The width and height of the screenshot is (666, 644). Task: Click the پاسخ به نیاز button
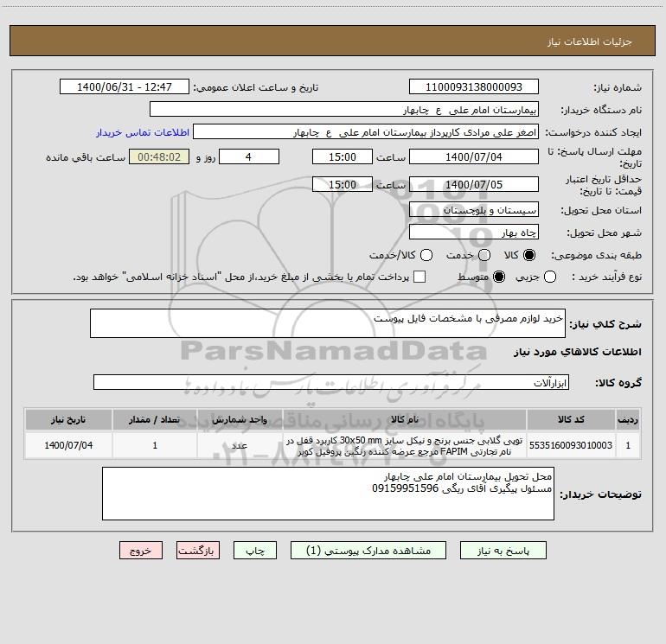503,550
